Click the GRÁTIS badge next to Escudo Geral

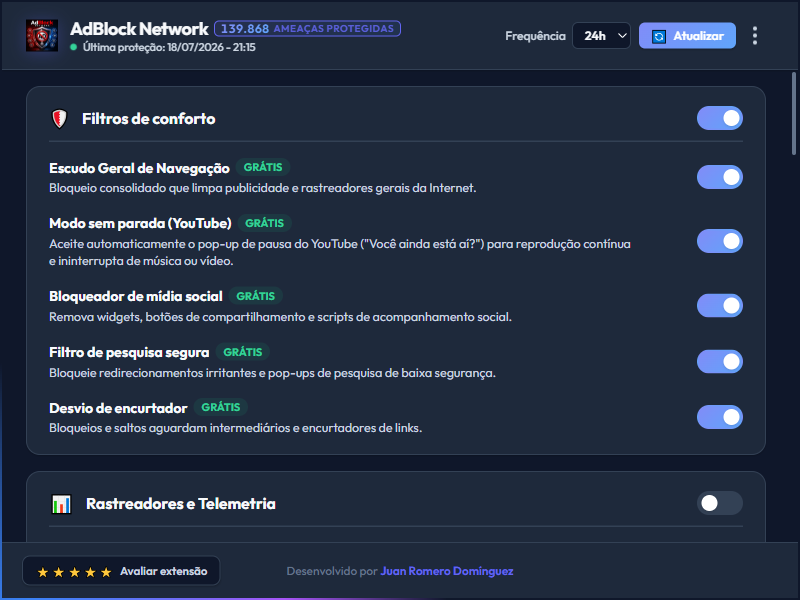(x=263, y=167)
